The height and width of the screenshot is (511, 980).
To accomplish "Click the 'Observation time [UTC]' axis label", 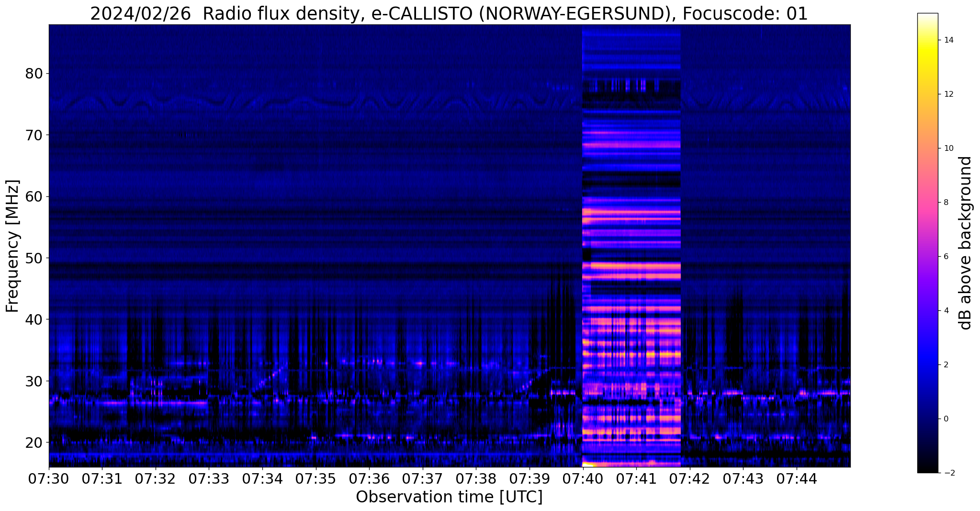I will point(449,498).
